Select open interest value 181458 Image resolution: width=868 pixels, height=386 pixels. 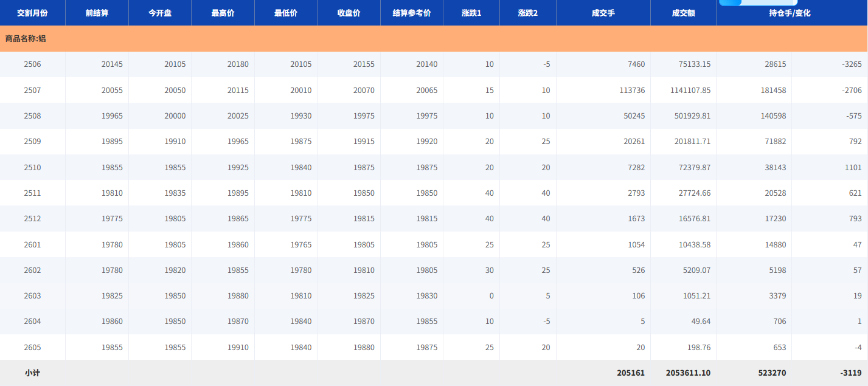coord(773,90)
